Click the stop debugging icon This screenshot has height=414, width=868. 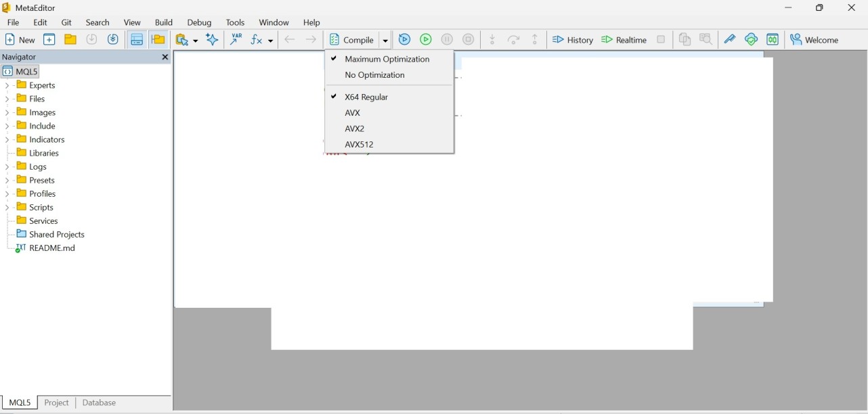pos(469,40)
